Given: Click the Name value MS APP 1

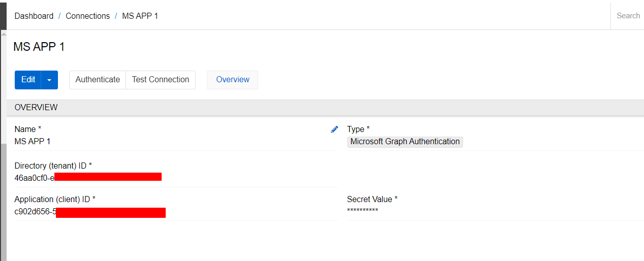Looking at the screenshot, I should pos(33,142).
